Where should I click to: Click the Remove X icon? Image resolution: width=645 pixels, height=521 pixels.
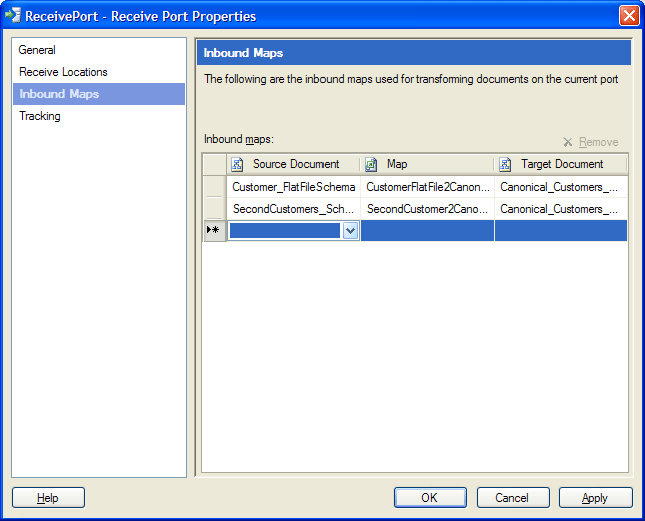click(568, 142)
